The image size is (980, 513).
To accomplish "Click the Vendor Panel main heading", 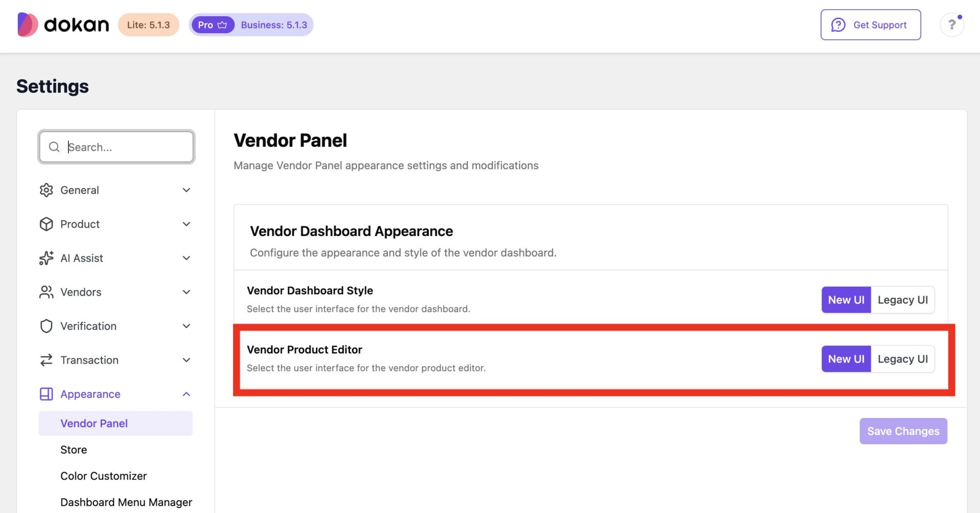I will coord(290,140).
